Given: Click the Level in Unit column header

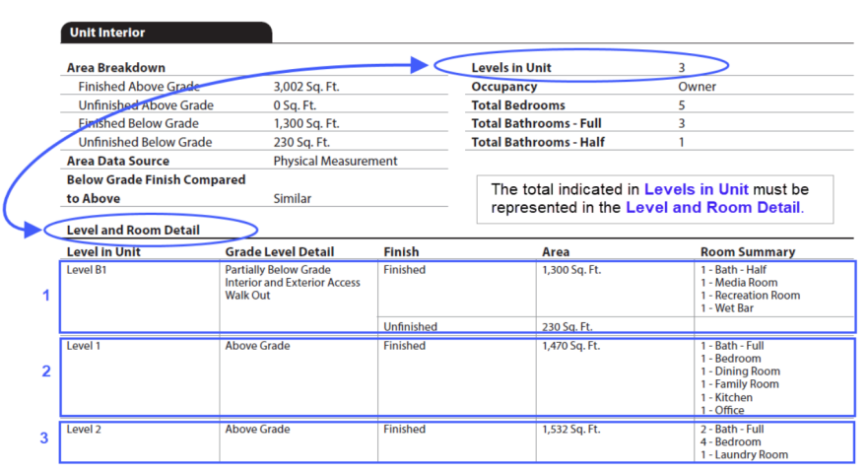Looking at the screenshot, I should coord(103,252).
